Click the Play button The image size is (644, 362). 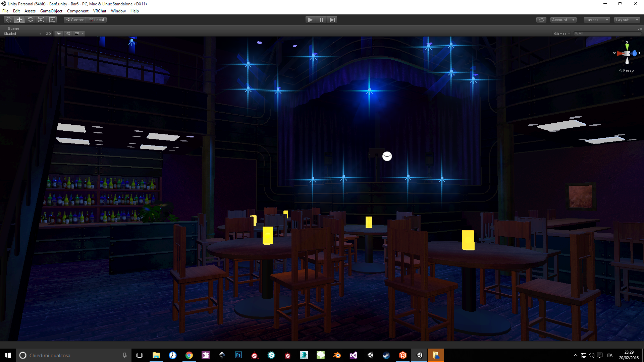pos(310,20)
